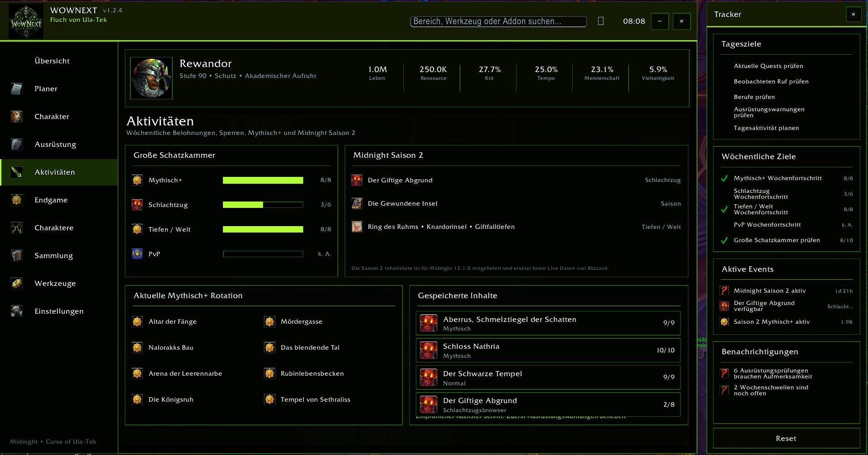
Task: Click the Ring des Ruhms icon
Action: tap(357, 227)
